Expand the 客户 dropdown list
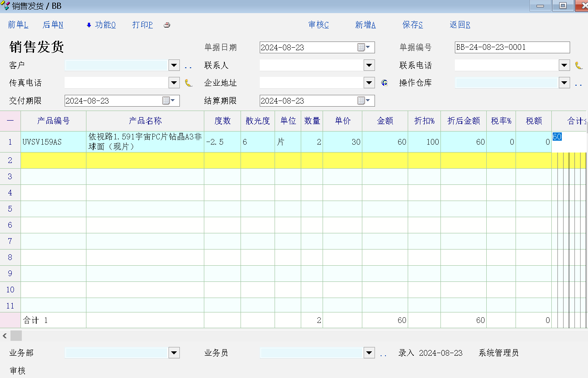Image resolution: width=588 pixels, height=378 pixels. 174,66
